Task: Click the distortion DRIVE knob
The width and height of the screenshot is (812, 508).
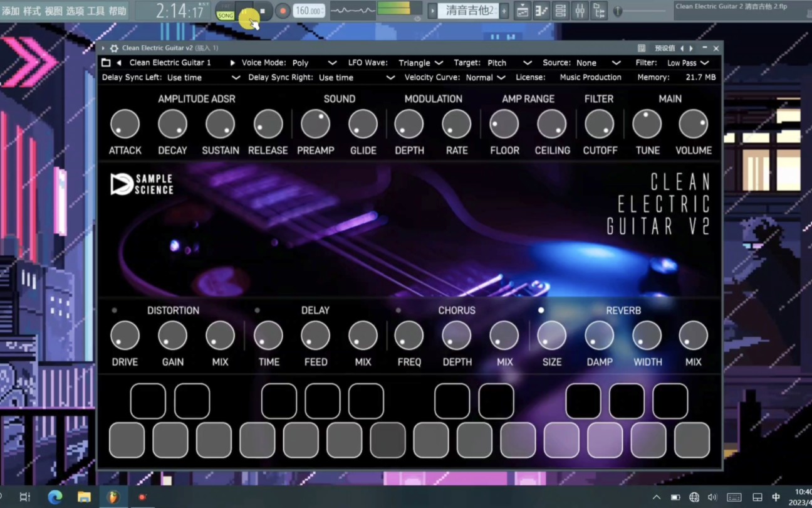Action: point(125,336)
